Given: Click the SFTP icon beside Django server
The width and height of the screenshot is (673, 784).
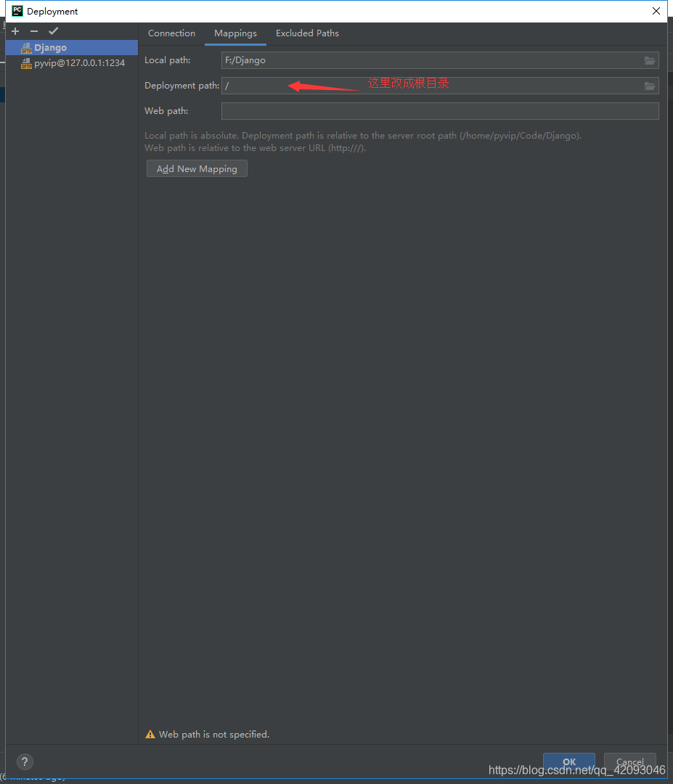Looking at the screenshot, I should (x=26, y=48).
